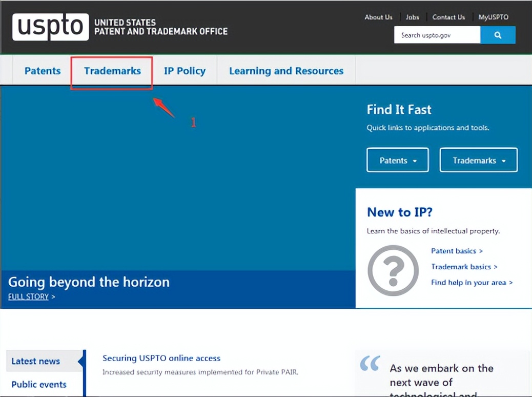The width and height of the screenshot is (532, 397).
Task: Expand the Find It Fast Patents dropdown
Action: [398, 160]
